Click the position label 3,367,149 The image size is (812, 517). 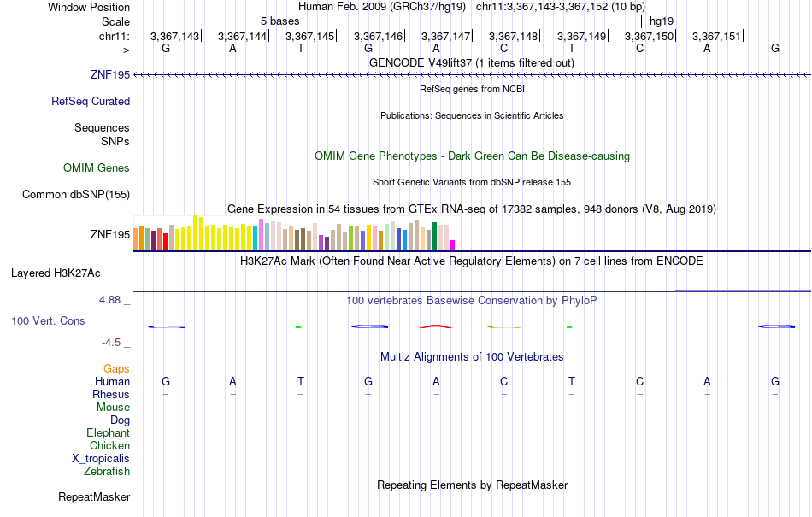coord(581,36)
